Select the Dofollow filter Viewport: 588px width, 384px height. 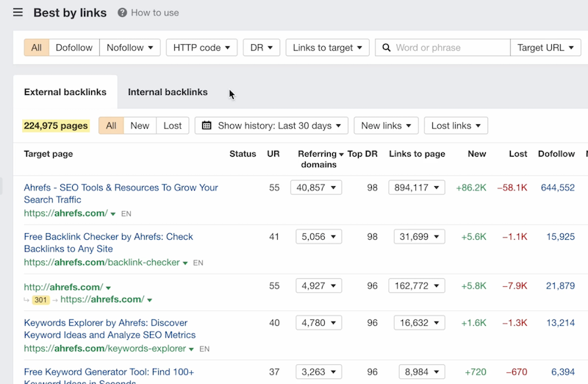coord(74,48)
